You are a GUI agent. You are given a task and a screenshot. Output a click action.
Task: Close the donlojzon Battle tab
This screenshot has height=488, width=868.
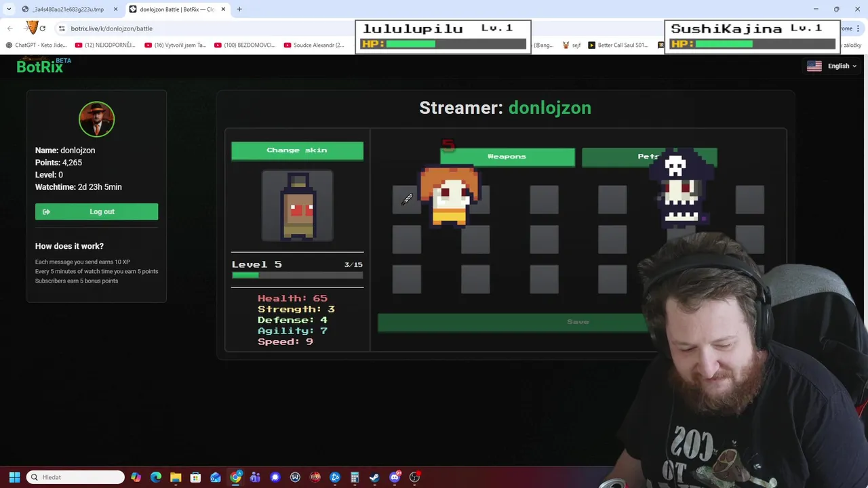point(223,9)
